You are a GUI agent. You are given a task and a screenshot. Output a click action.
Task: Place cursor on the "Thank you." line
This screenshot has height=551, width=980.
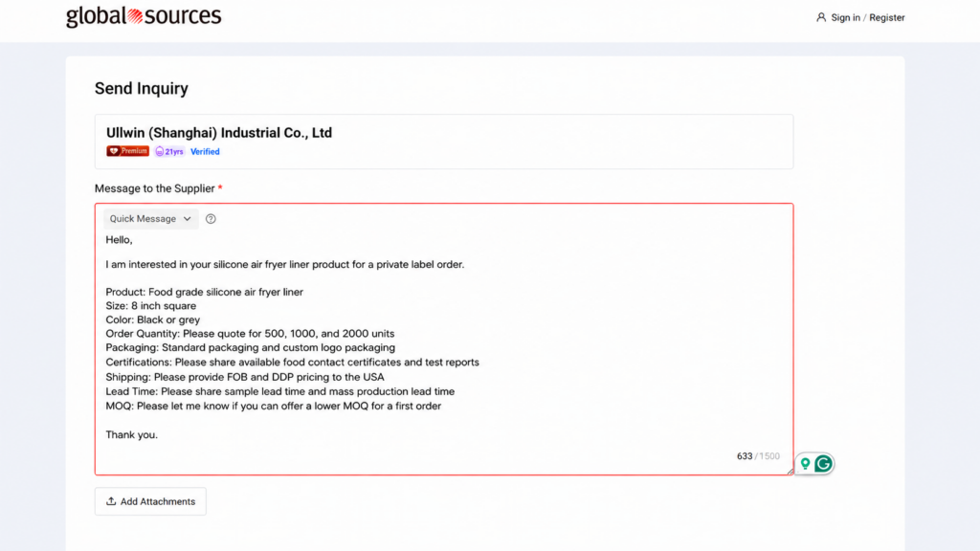pyautogui.click(x=131, y=435)
